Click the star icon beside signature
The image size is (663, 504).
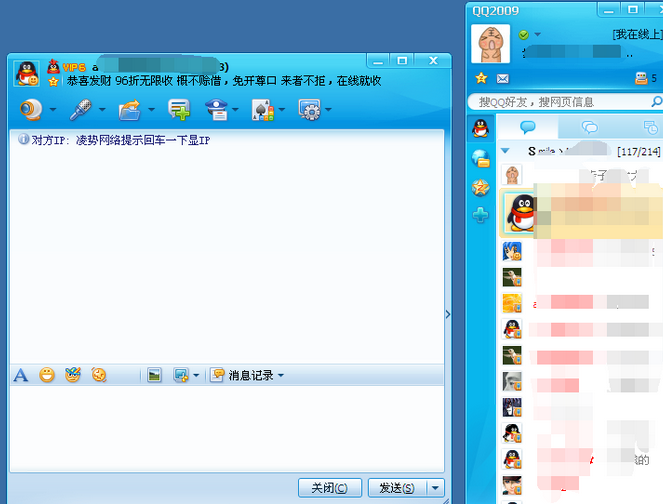[53, 81]
